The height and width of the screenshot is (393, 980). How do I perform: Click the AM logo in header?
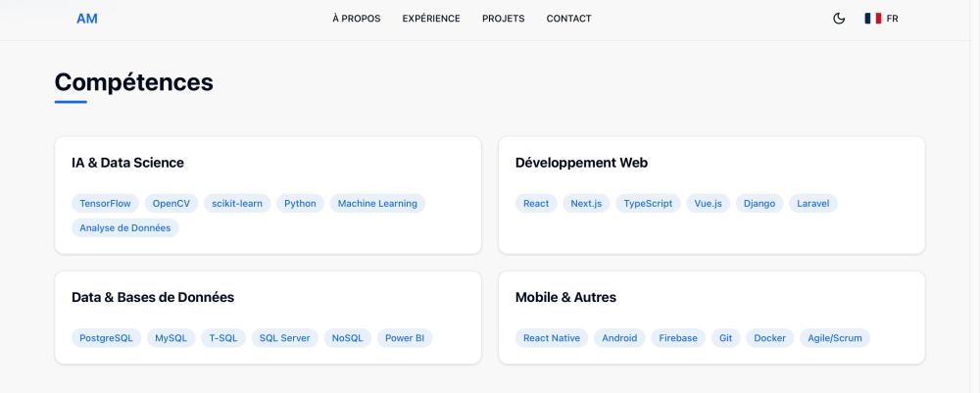click(87, 19)
